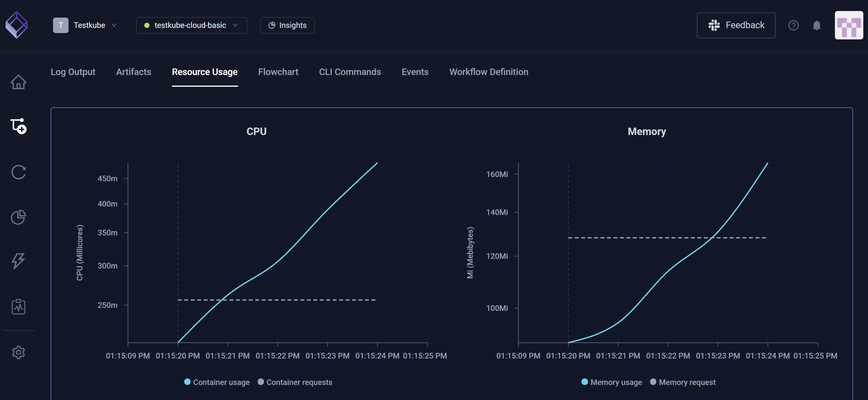Click the Testkube logo icon
The image size is (868, 400).
pyautogui.click(x=16, y=25)
